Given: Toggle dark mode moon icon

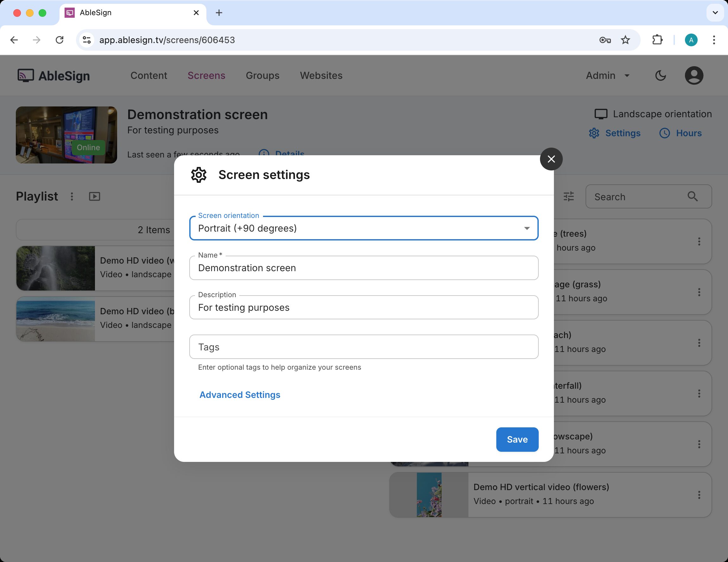Looking at the screenshot, I should tap(660, 76).
